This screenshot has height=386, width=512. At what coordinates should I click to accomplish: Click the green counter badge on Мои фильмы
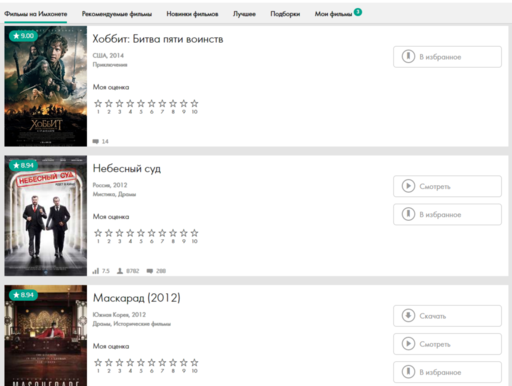click(358, 12)
